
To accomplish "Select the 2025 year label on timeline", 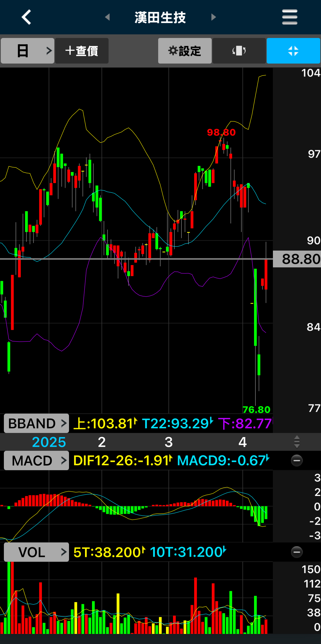I will pyautogui.click(x=49, y=442).
